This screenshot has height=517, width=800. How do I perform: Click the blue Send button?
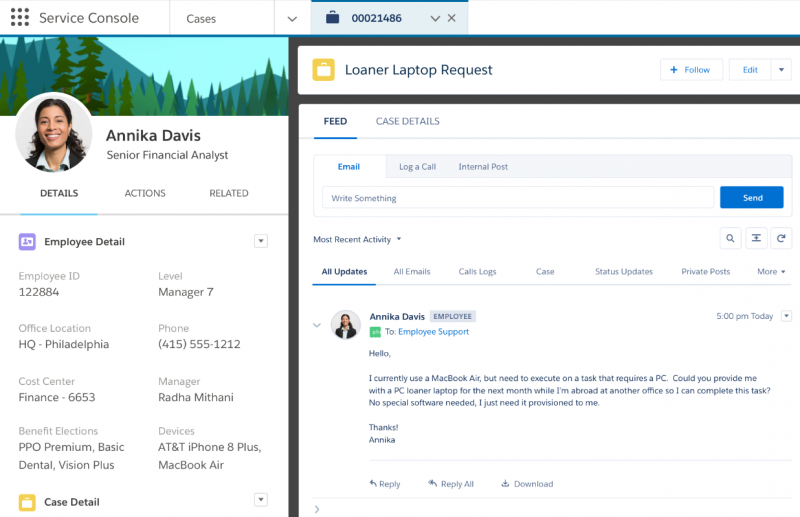coord(752,198)
